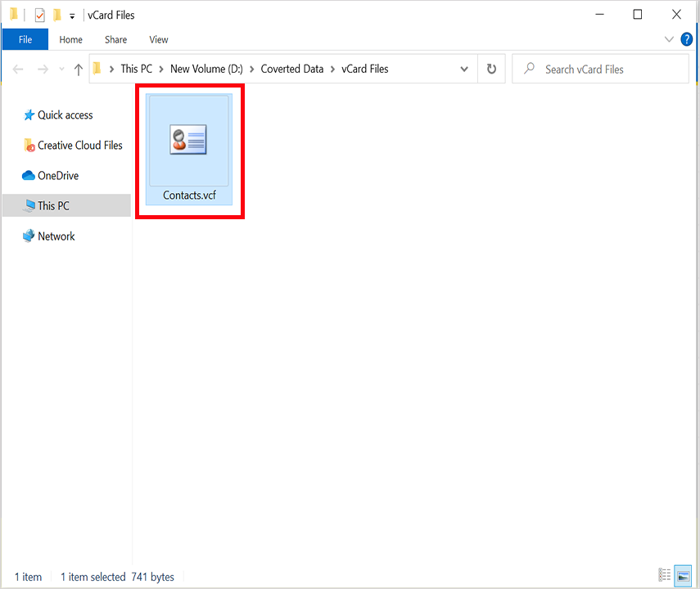This screenshot has width=700, height=589.
Task: Switch to details view icon in status bar
Action: [x=664, y=575]
